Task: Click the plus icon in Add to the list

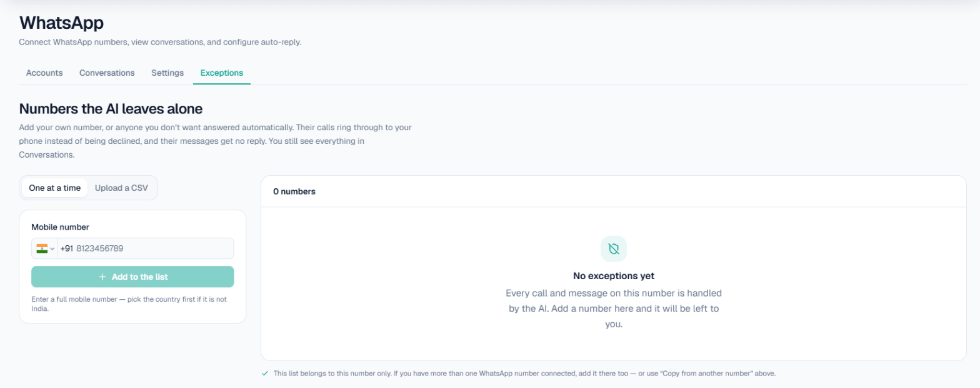Action: [x=102, y=277]
